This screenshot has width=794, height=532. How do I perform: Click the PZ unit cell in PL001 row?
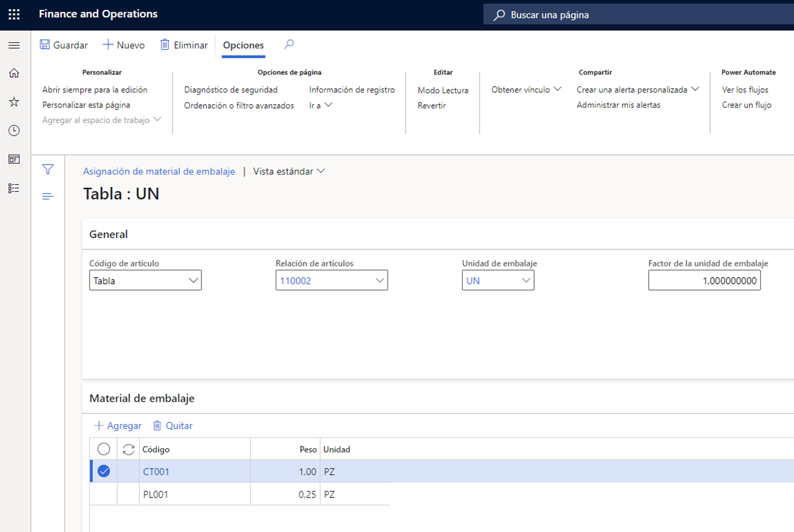click(355, 494)
